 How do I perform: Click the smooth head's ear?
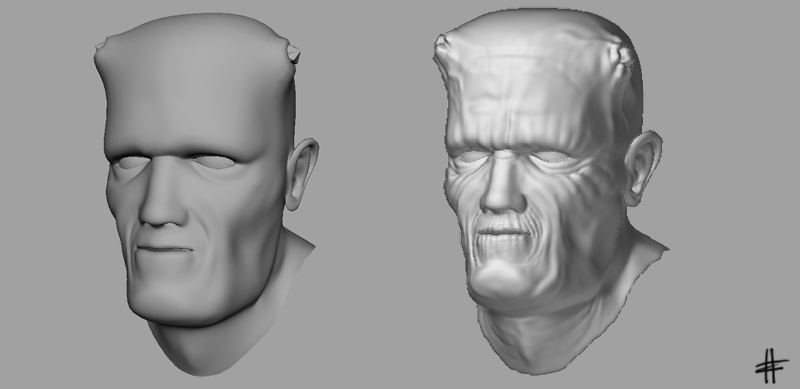pos(302,174)
